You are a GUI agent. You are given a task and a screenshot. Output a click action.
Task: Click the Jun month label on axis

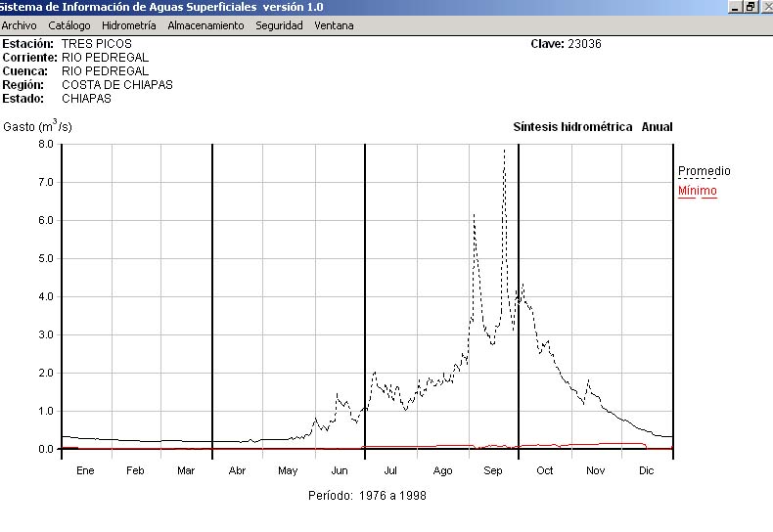point(340,470)
